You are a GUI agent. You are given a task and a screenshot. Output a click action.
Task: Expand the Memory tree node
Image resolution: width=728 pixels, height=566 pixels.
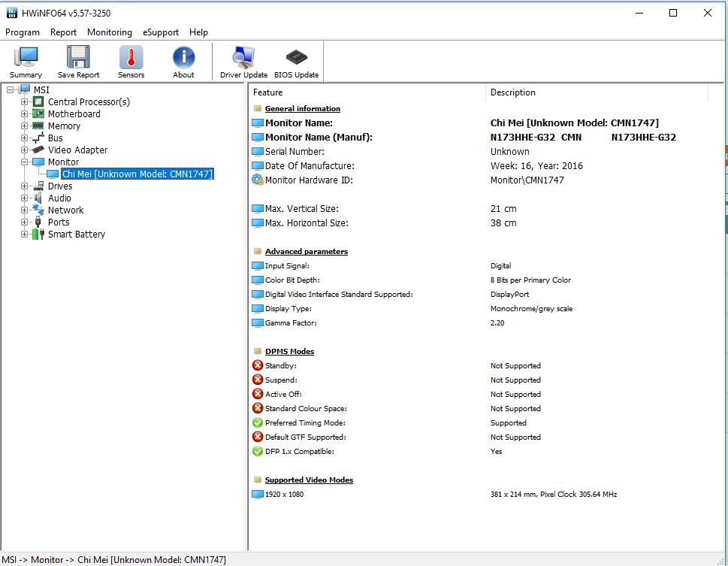[24, 126]
